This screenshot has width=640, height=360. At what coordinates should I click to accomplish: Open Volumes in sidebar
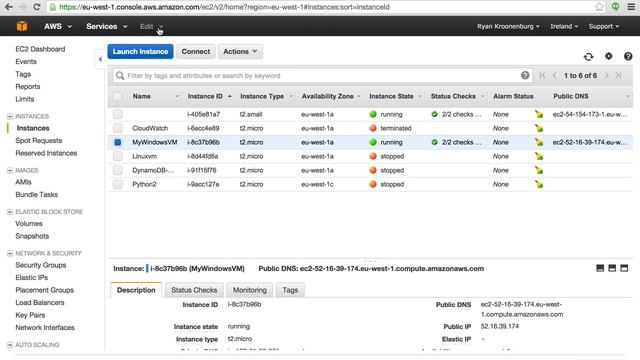(x=29, y=224)
